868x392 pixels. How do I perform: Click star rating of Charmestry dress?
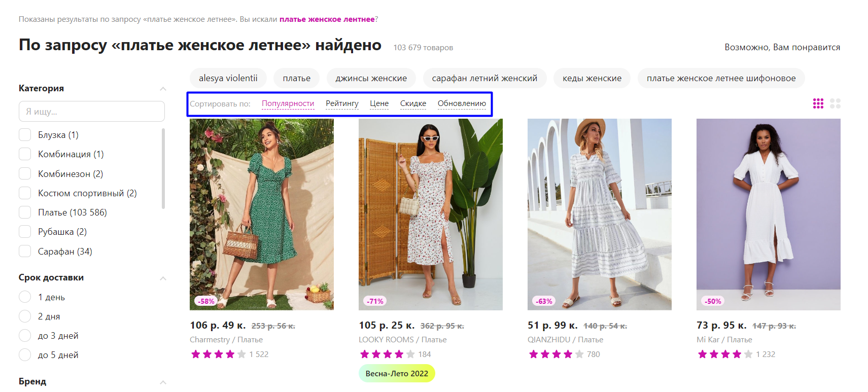(218, 354)
